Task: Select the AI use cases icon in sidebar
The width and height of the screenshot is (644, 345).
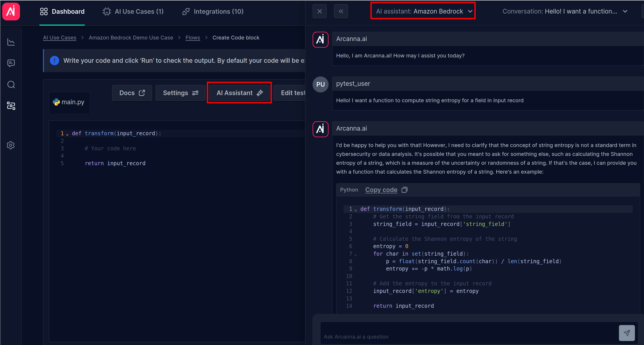Action: tap(11, 106)
